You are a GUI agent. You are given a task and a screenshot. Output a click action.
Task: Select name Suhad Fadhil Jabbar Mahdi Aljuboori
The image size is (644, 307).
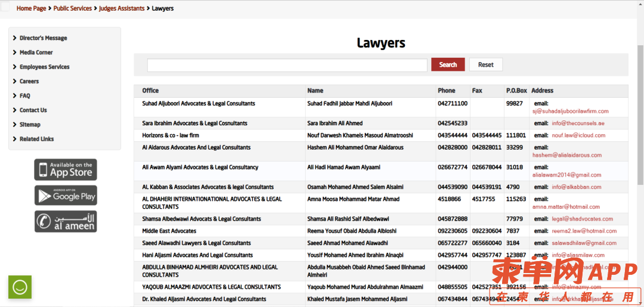click(x=349, y=104)
